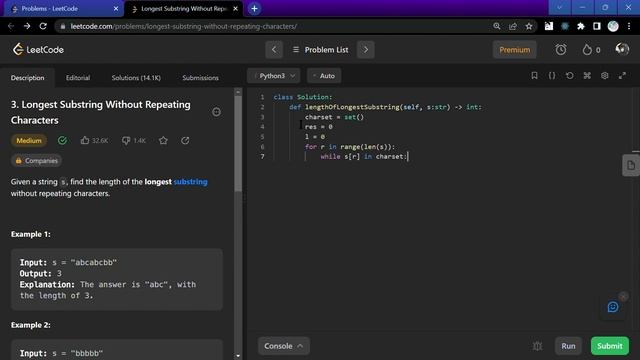The image size is (640, 360).
Task: Click the description panel scrollbar
Action: click(238, 144)
